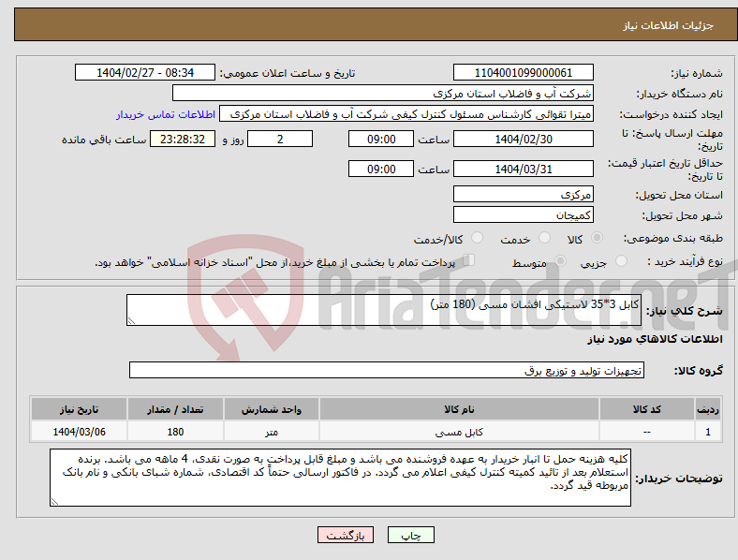Click the تعداد / مقدار column header
738x560 pixels.
click(x=175, y=409)
